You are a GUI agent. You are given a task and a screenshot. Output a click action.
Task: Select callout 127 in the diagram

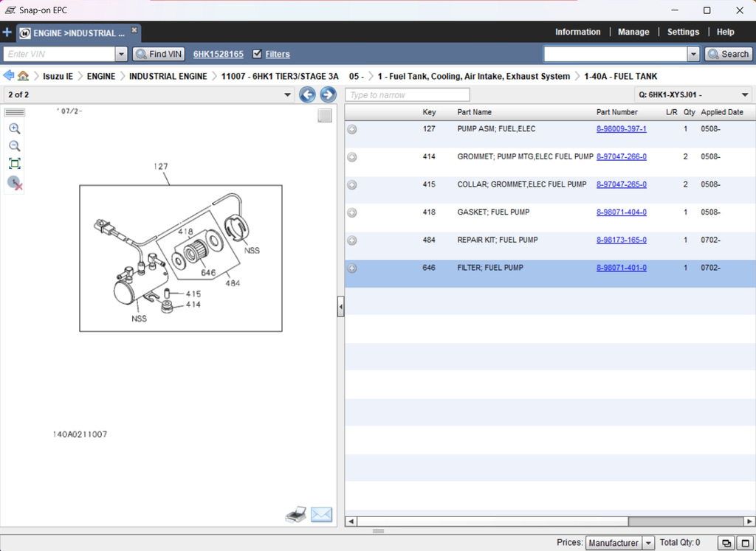pyautogui.click(x=160, y=166)
